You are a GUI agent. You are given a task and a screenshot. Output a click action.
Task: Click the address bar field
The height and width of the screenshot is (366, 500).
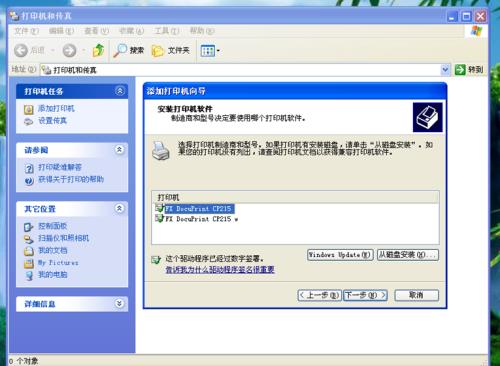245,70
